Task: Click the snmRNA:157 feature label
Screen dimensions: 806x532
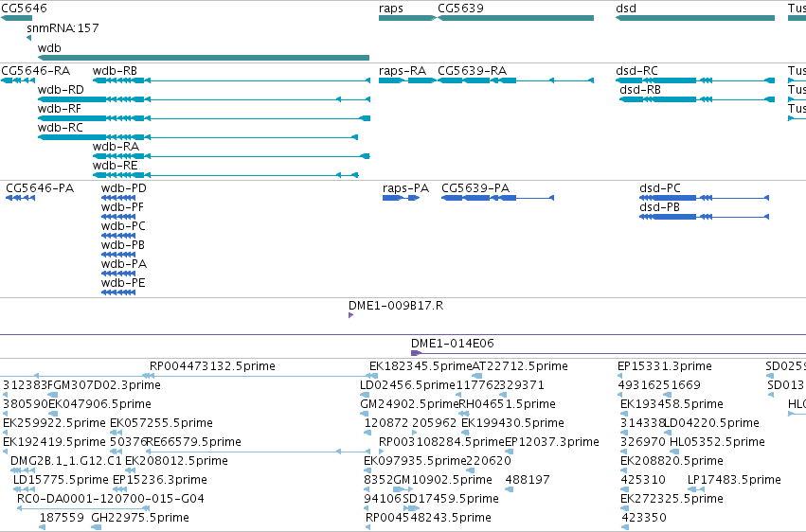Action: [x=63, y=27]
